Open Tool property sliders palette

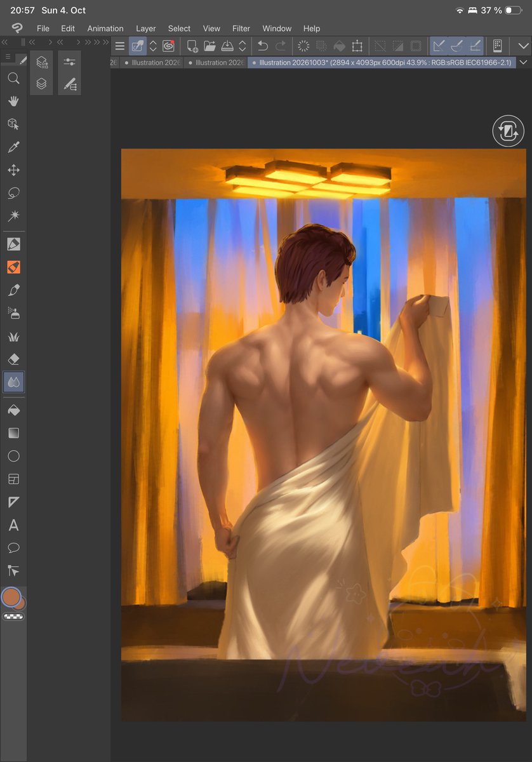click(x=70, y=62)
